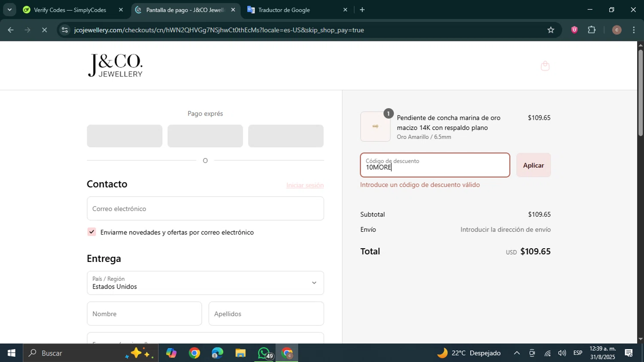Click the taskbar Buscar search box
The height and width of the screenshot is (362, 644).
[x=90, y=353]
